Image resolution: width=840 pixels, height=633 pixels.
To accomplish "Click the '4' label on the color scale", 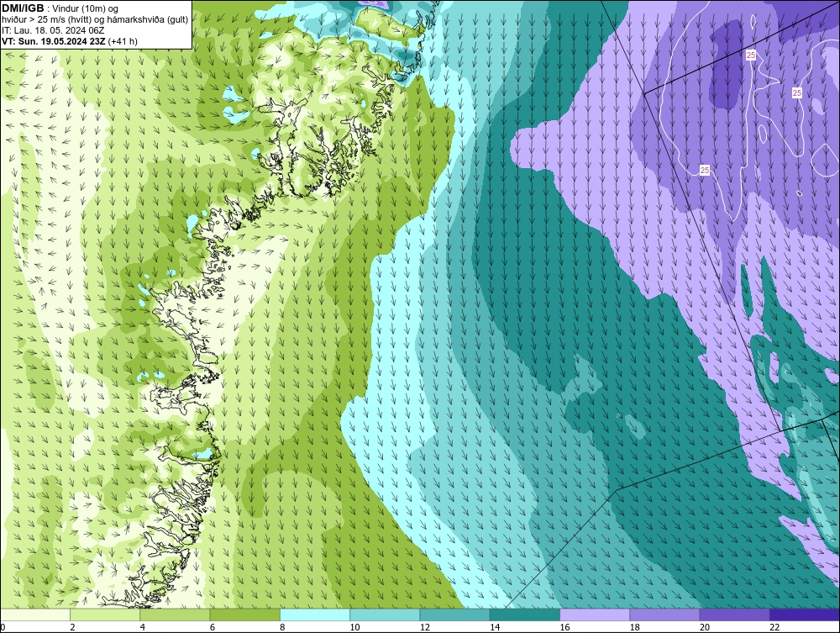I will click(143, 627).
